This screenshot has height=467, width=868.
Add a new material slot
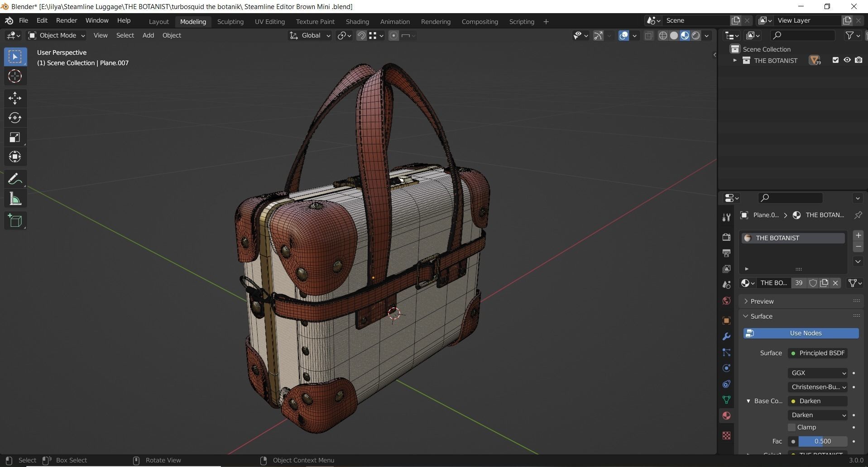pyautogui.click(x=858, y=235)
